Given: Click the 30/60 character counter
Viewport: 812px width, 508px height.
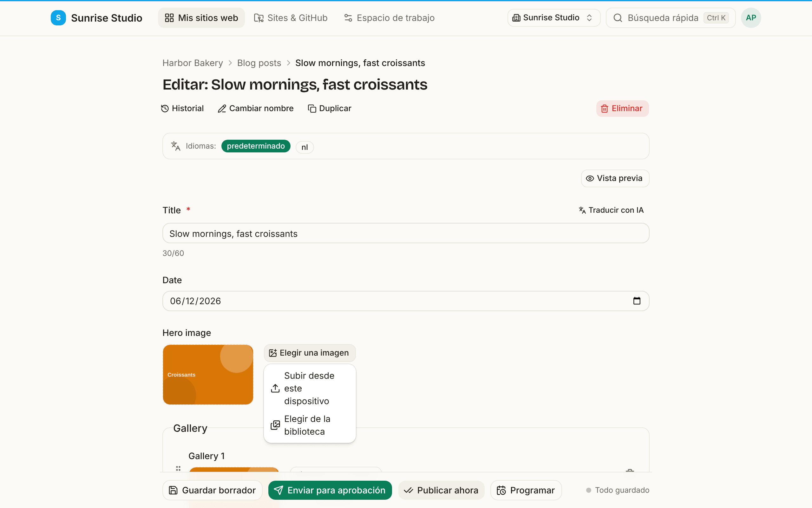Looking at the screenshot, I should click(x=173, y=253).
